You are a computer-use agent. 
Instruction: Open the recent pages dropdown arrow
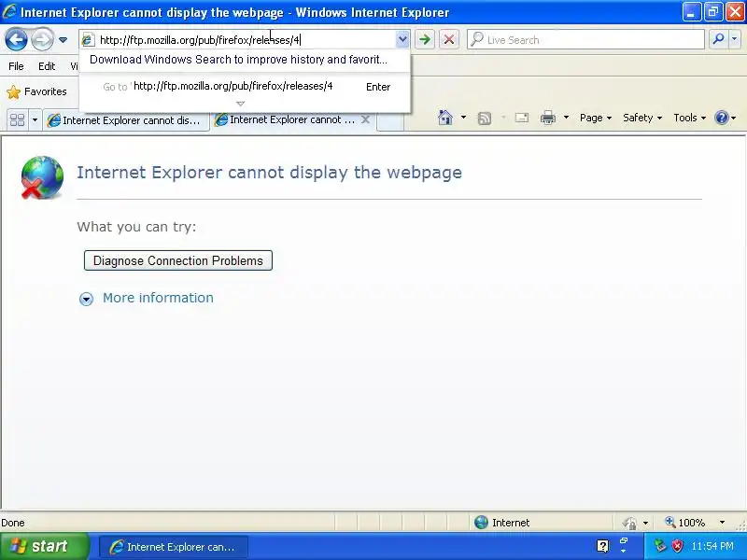click(x=63, y=40)
